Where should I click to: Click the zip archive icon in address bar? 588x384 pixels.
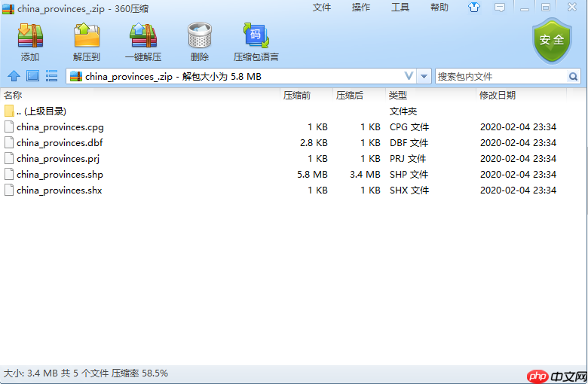[76, 77]
